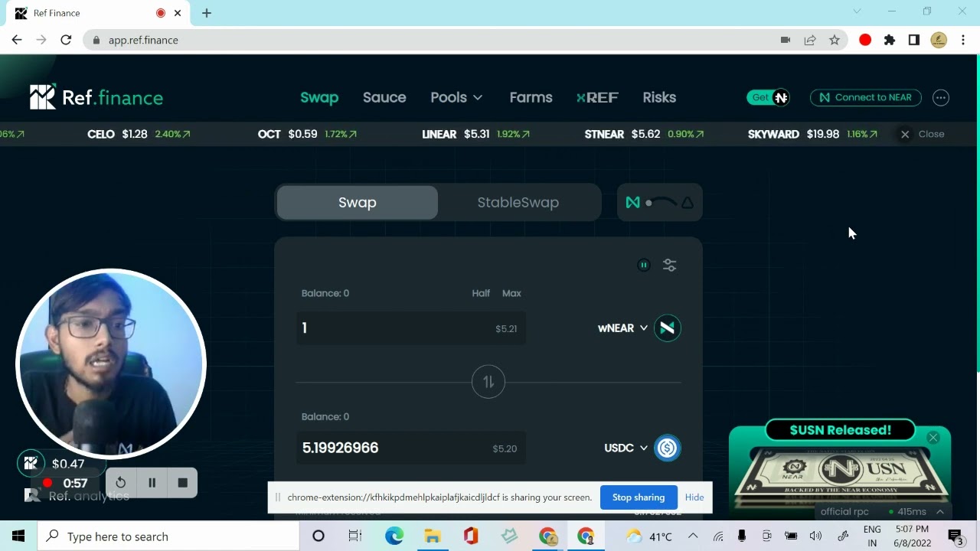This screenshot has width=980, height=551.
Task: Swap token direction with arrows button
Action: tap(488, 382)
